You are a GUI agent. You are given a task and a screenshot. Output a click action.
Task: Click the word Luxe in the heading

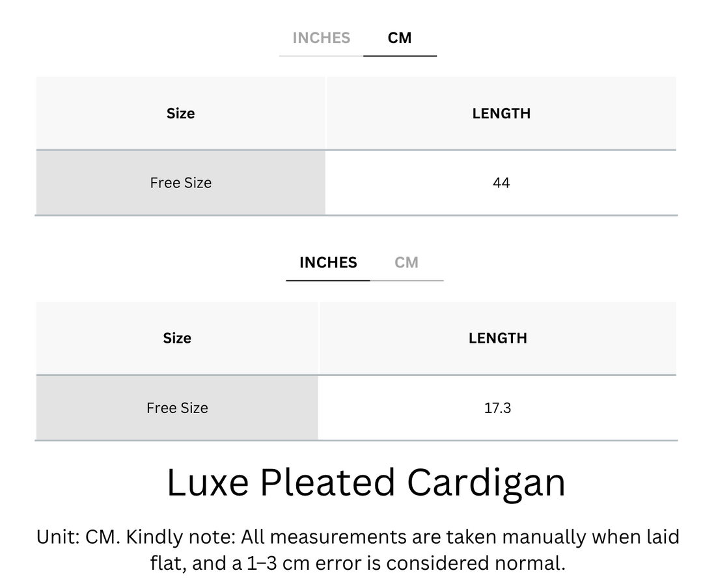click(x=208, y=483)
